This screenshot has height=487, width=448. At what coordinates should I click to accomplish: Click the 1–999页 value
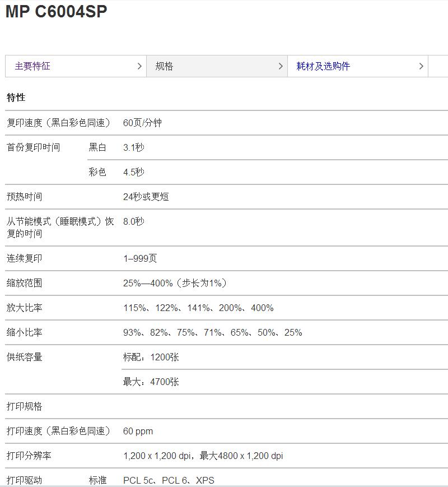(x=140, y=258)
